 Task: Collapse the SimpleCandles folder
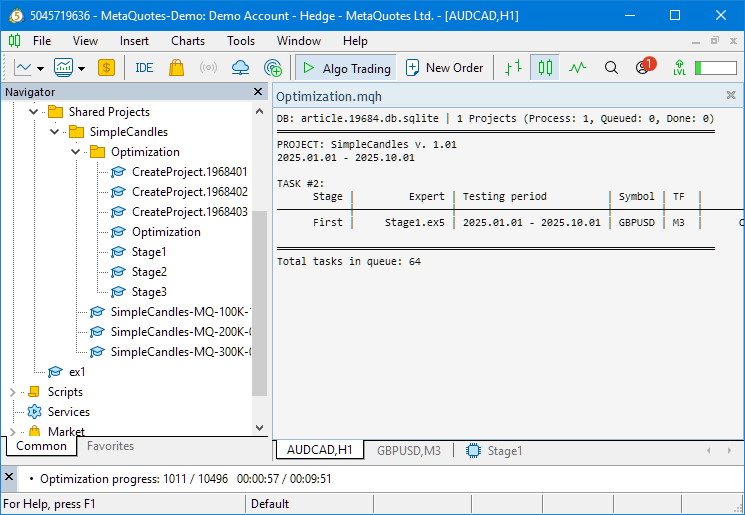coord(54,132)
